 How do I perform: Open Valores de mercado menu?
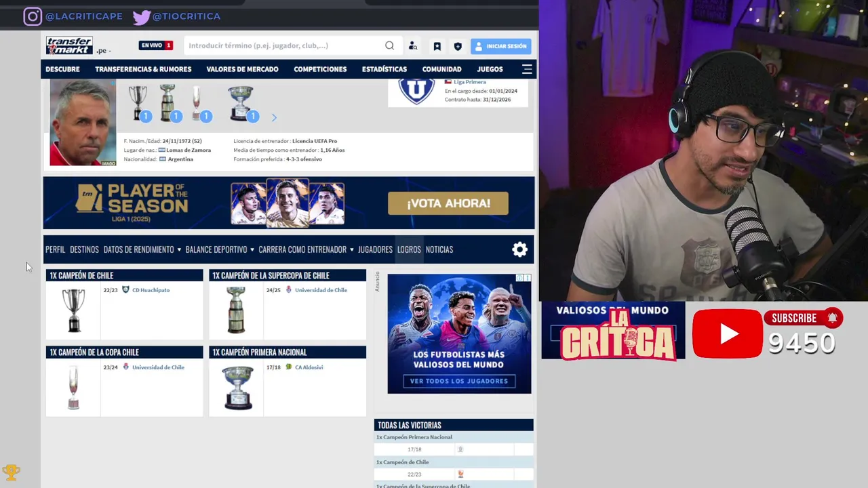[242, 69]
